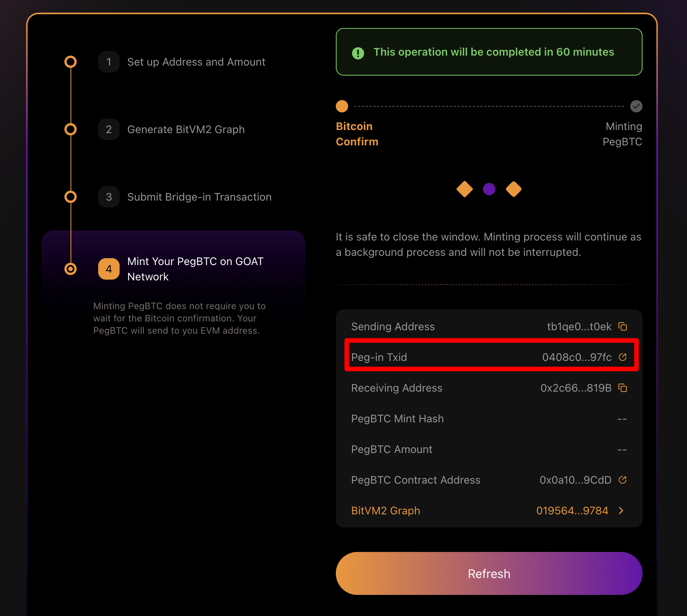Open Peg-in Txid external link icon
Image resolution: width=687 pixels, height=616 pixels.
[x=623, y=357]
